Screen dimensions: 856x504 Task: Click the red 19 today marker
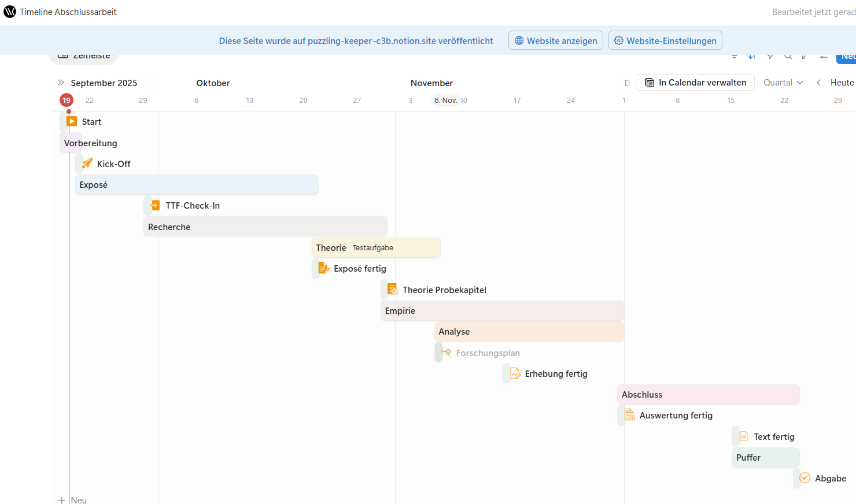[66, 99]
